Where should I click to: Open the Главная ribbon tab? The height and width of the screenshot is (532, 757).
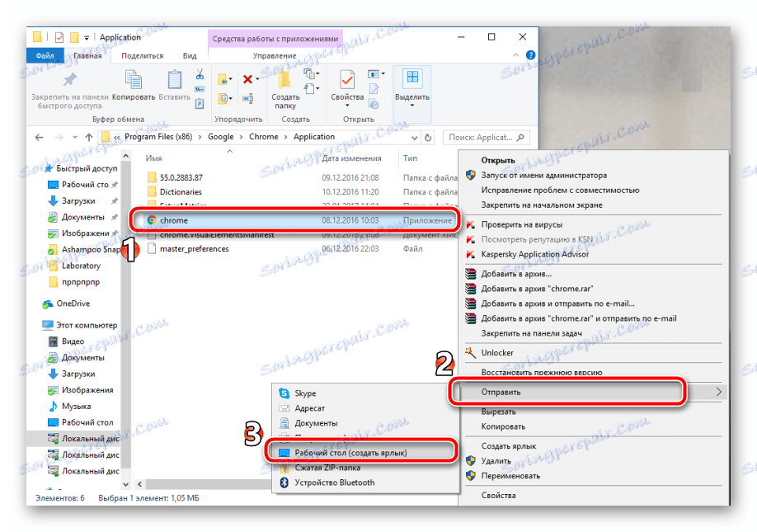(x=87, y=56)
